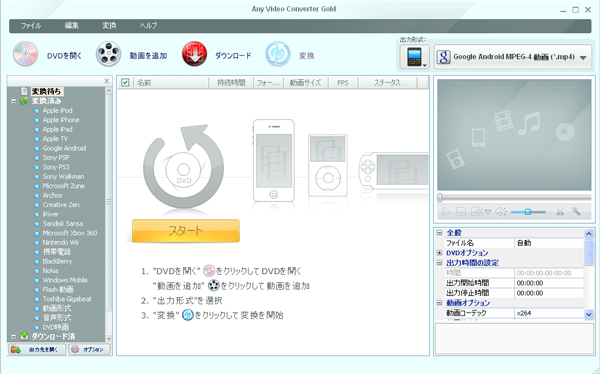Adjust the volume slider
The height and width of the screenshot is (374, 600).
tap(528, 212)
